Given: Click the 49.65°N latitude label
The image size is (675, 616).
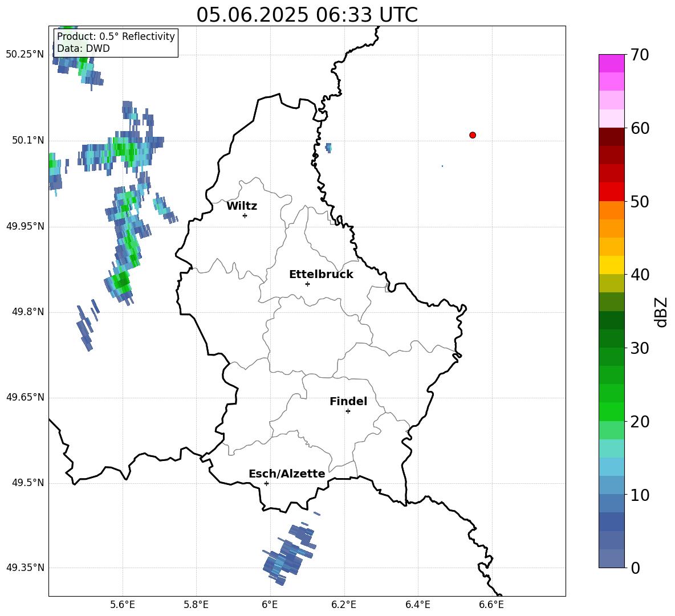Looking at the screenshot, I should click(x=25, y=397).
